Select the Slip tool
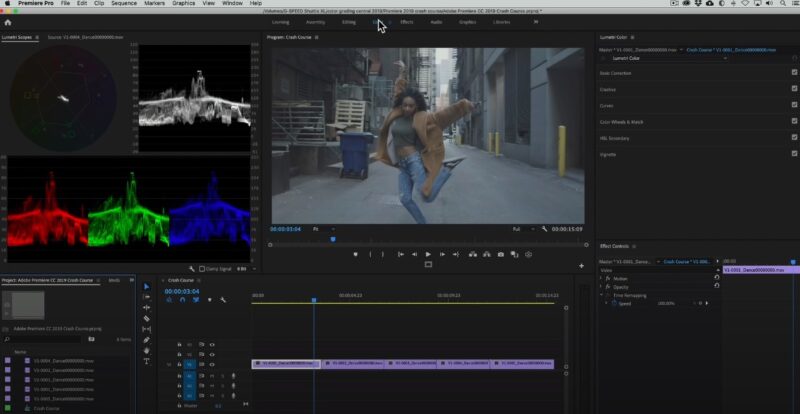The image size is (800, 414). [x=147, y=329]
